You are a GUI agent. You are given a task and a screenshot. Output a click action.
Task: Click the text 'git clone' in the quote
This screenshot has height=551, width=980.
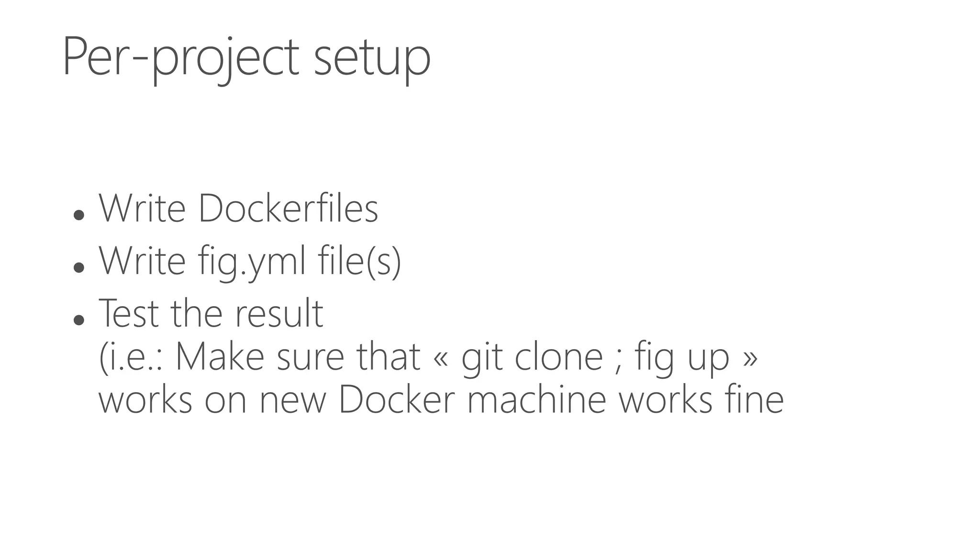click(532, 357)
